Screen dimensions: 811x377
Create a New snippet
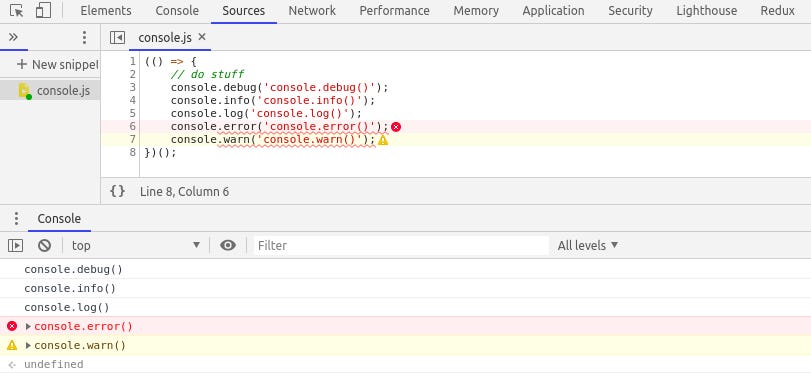(x=57, y=65)
